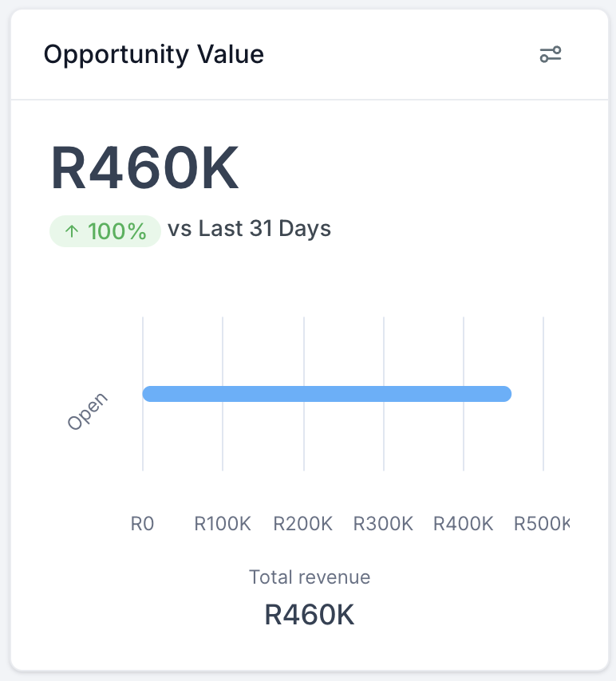This screenshot has width=616, height=681.
Task: Click the Total revenue label
Action: [x=310, y=577]
